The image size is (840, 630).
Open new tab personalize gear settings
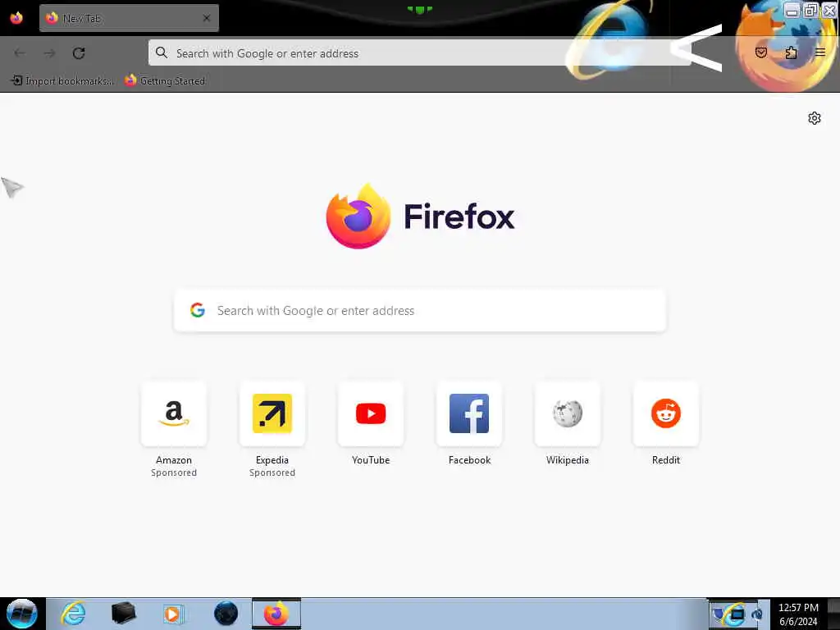(815, 118)
